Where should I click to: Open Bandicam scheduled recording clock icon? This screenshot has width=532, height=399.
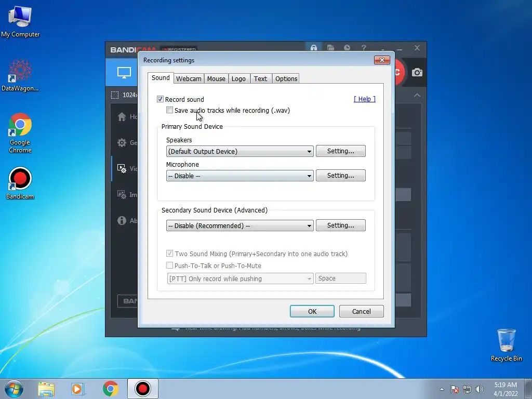click(x=347, y=48)
